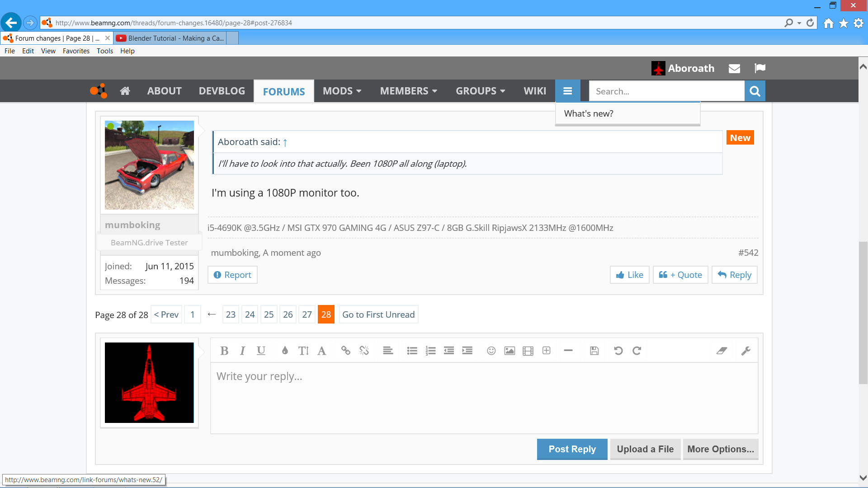The image size is (868, 488).
Task: Toggle italic formatting in reply editor
Action: click(x=243, y=351)
